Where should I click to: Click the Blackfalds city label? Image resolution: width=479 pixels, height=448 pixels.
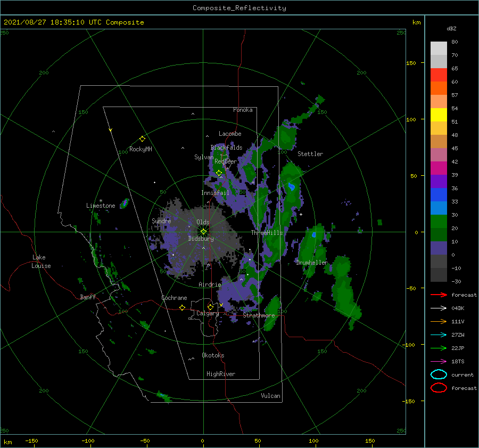pos(226,148)
